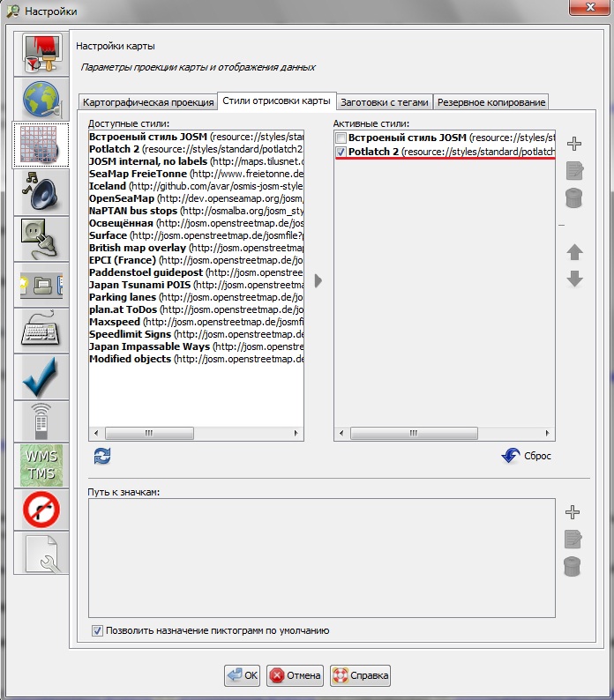Select the Освещённая style
The image size is (614, 700).
point(196,223)
